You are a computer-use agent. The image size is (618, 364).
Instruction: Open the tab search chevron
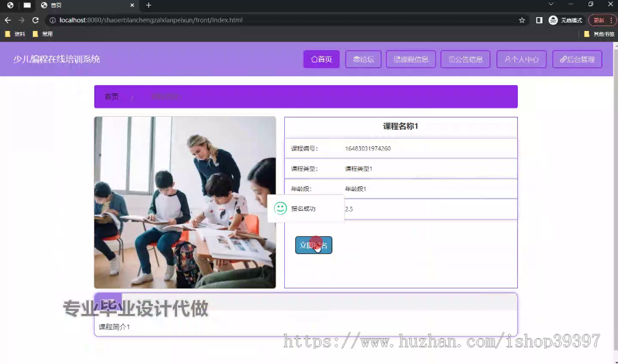(551, 4)
